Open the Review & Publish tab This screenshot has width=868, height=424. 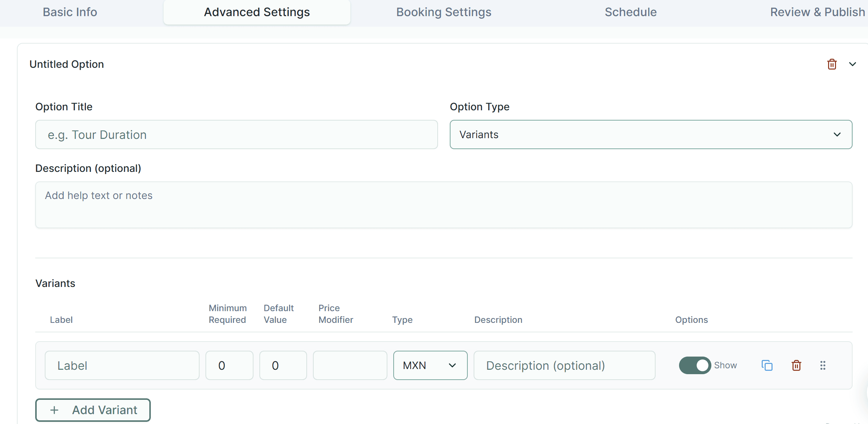(x=818, y=12)
